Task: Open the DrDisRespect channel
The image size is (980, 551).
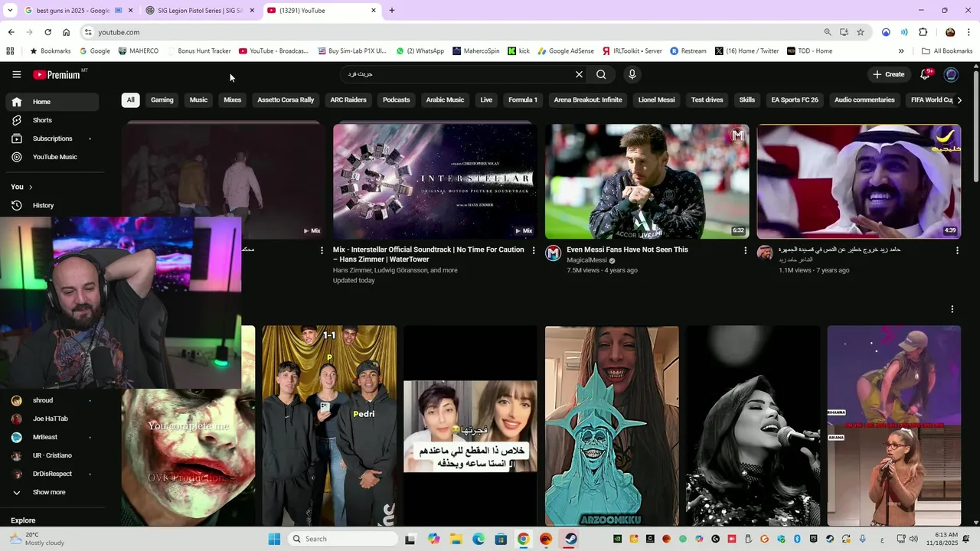Action: [x=53, y=474]
